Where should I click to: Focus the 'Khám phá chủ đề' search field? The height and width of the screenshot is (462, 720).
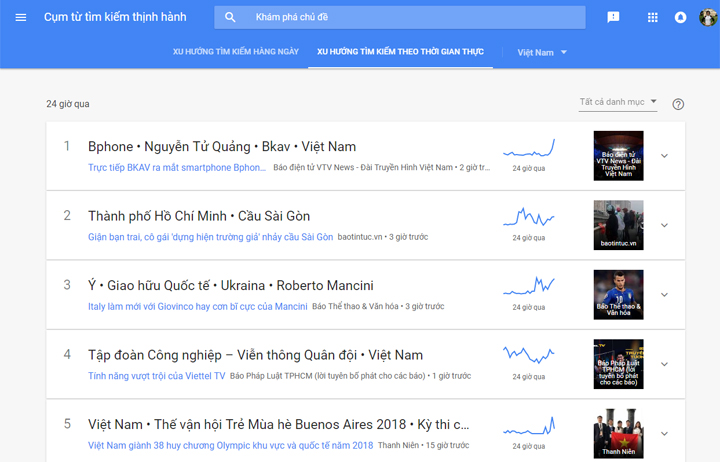point(400,17)
